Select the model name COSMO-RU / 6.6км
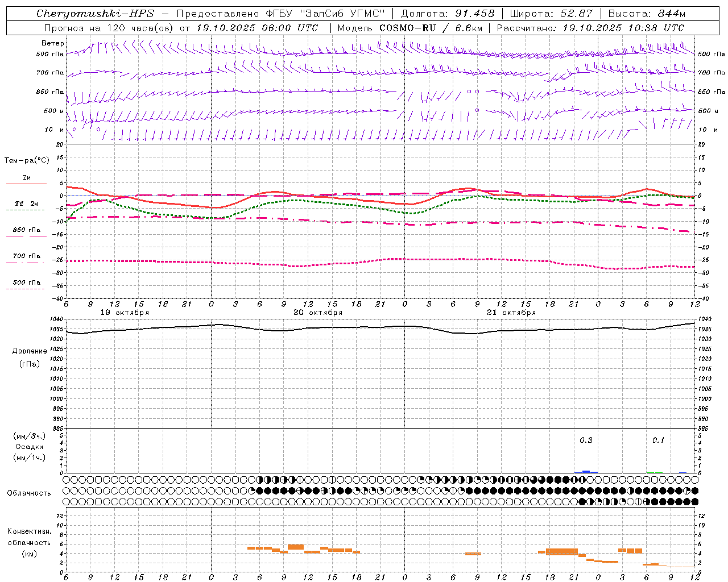 tap(431, 28)
